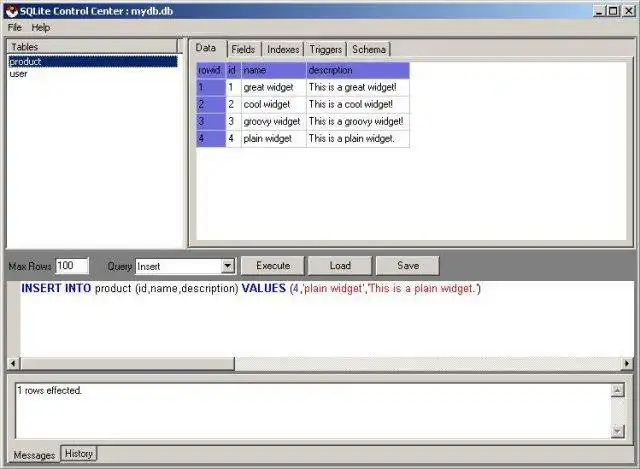The width and height of the screenshot is (640, 469).
Task: Click the messages pane scroll up arrow
Action: 618,391
